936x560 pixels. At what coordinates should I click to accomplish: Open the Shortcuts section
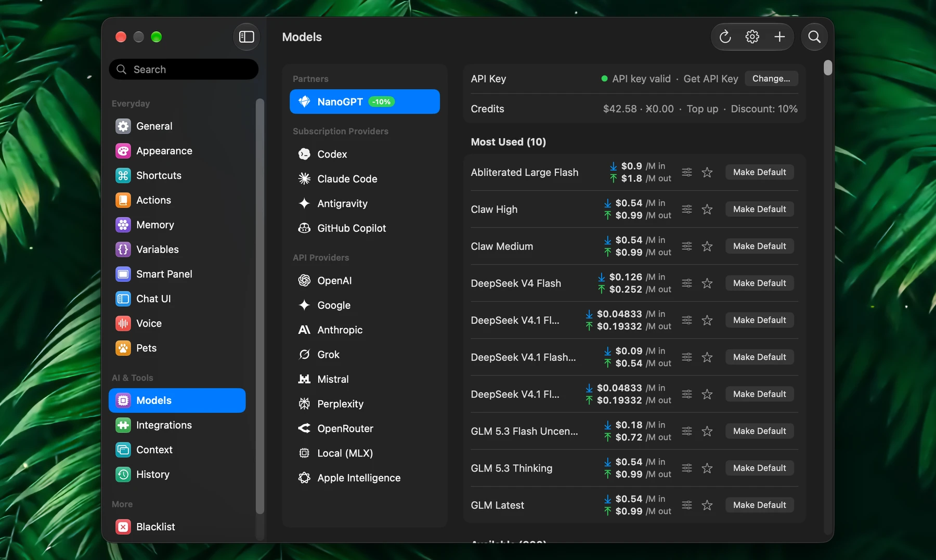click(x=177, y=175)
